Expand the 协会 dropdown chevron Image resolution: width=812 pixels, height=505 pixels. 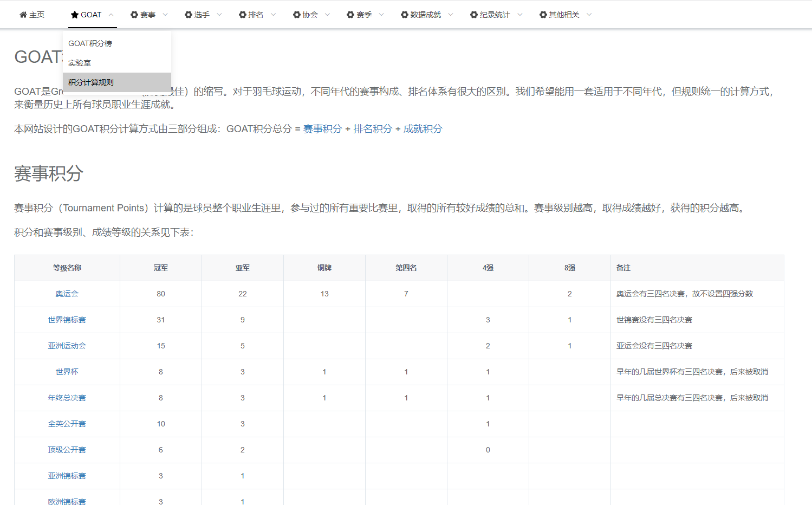tap(327, 15)
